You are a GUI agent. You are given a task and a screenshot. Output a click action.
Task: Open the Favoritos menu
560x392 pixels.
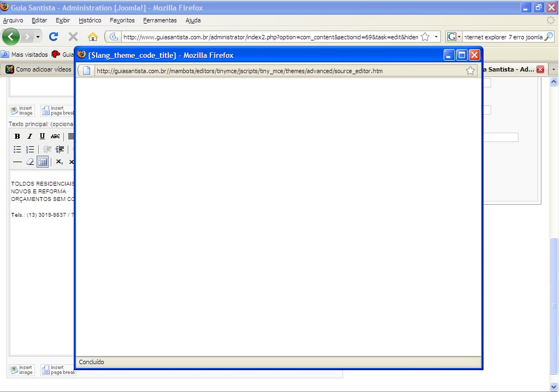tap(122, 20)
